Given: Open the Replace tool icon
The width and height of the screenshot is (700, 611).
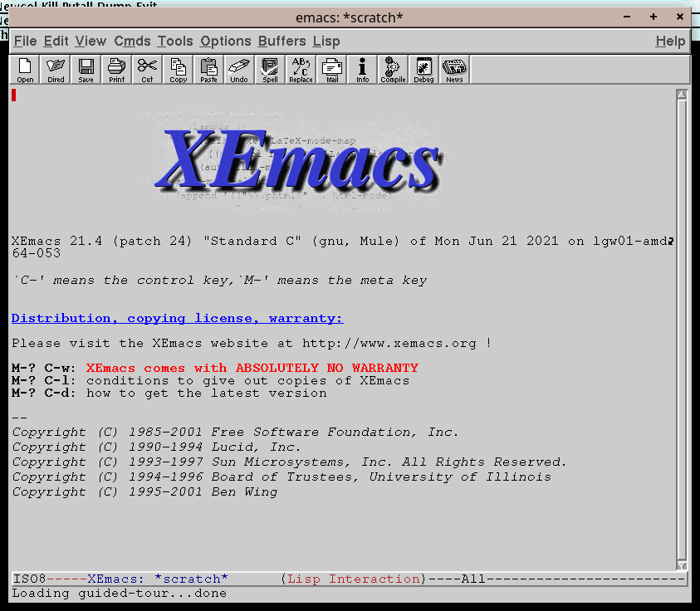Looking at the screenshot, I should (x=301, y=70).
